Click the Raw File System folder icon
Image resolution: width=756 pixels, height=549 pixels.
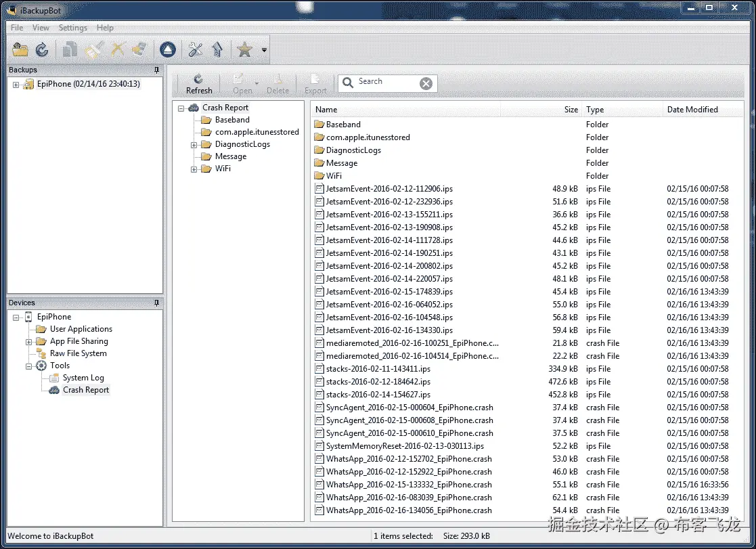(42, 353)
